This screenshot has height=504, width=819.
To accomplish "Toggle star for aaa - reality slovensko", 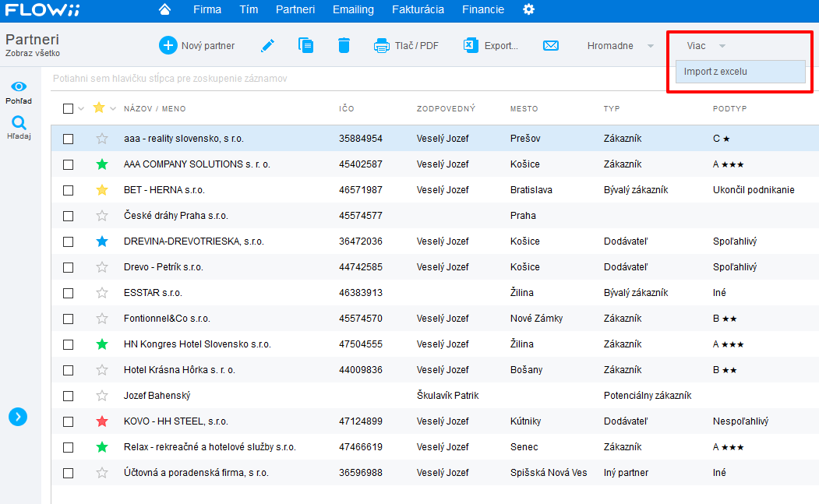I will point(102,139).
